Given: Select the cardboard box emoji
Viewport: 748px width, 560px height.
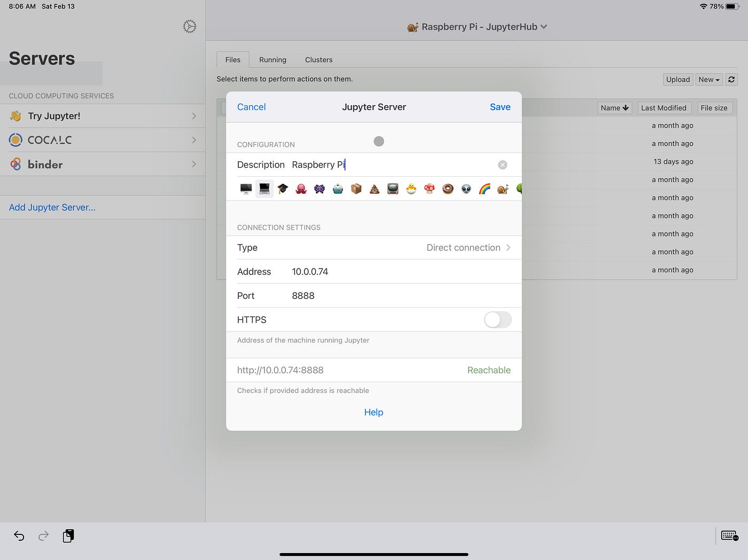Looking at the screenshot, I should pos(356,188).
